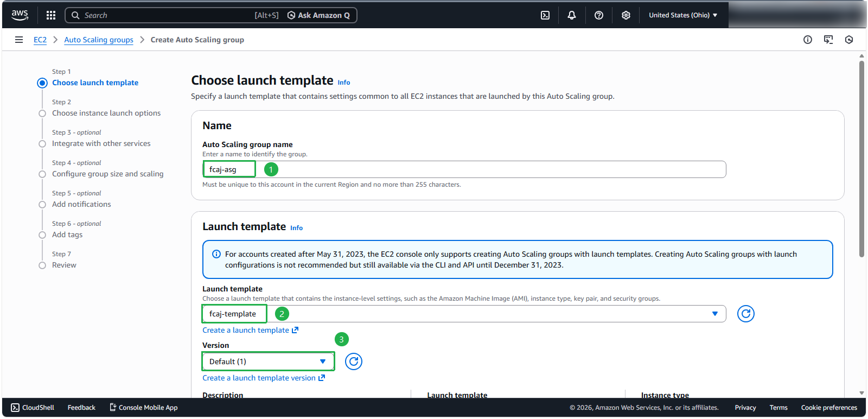Open Info link beside Choose launch template heading
The width and height of the screenshot is (868, 419).
[x=344, y=82]
